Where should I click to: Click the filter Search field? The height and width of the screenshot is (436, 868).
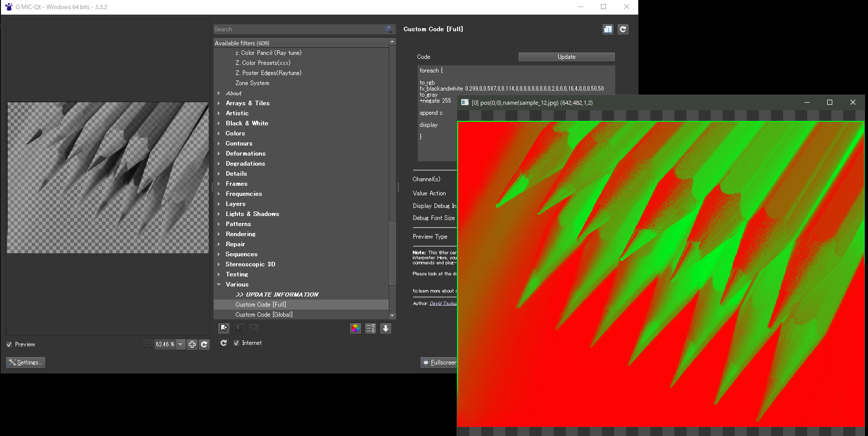click(x=299, y=29)
